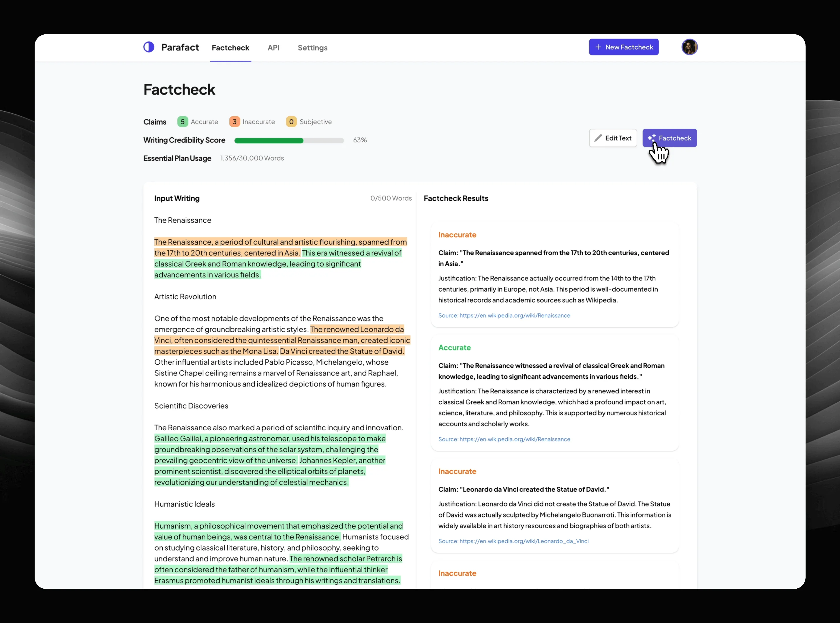840x623 pixels.
Task: Open the Leonardo_da_Vinci Wikipedia source link
Action: tap(524, 541)
